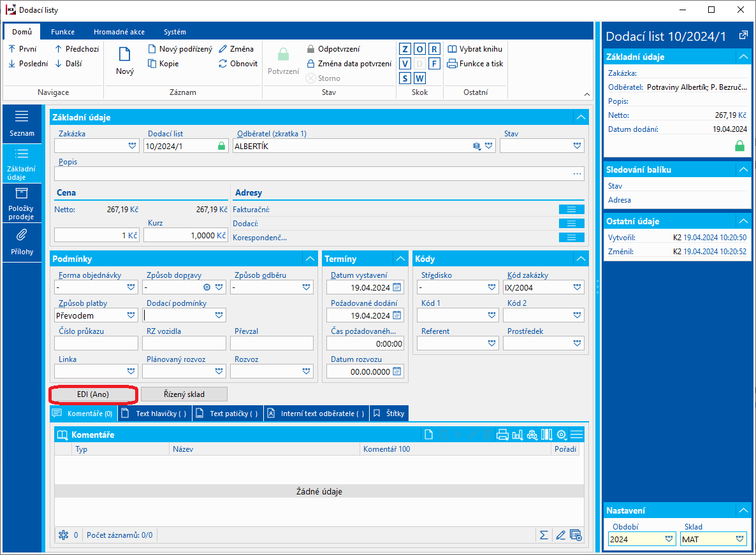Open the Štítky tab

point(389,414)
